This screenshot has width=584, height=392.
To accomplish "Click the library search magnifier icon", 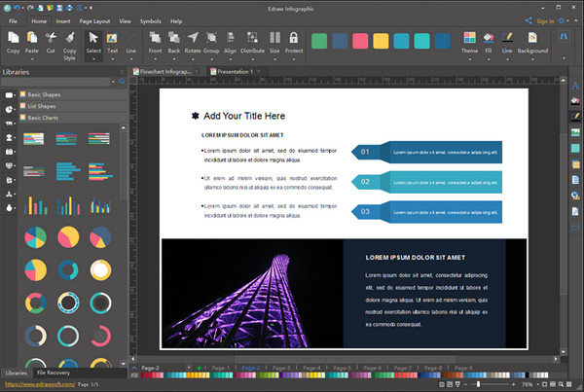I will click(x=121, y=83).
